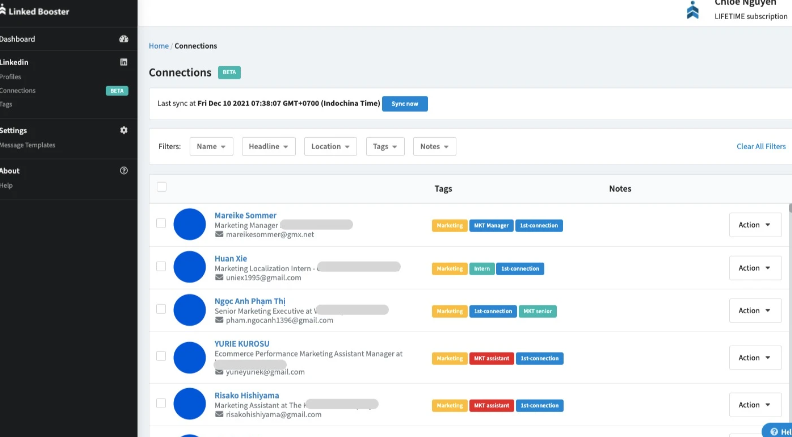Open Action dropdown for YURIE KUROSU
The width and height of the screenshot is (792, 437).
click(x=755, y=358)
